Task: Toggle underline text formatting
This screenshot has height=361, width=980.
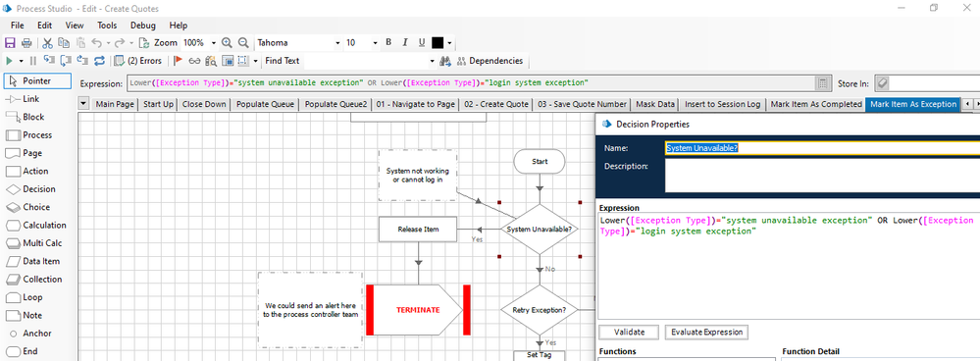Action: (422, 42)
